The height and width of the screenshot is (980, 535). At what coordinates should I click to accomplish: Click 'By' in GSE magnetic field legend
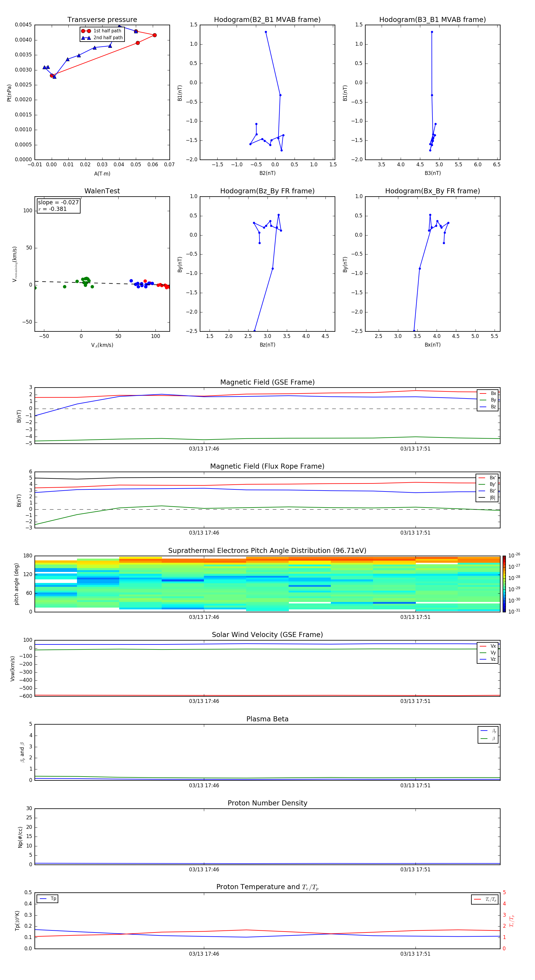point(488,400)
